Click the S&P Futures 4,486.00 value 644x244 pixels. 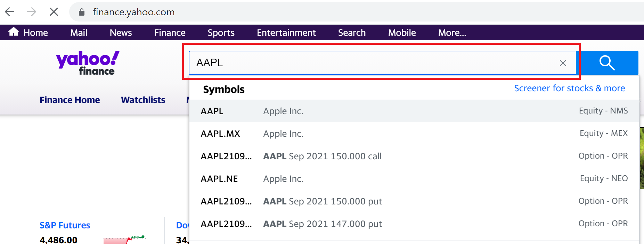point(58,240)
